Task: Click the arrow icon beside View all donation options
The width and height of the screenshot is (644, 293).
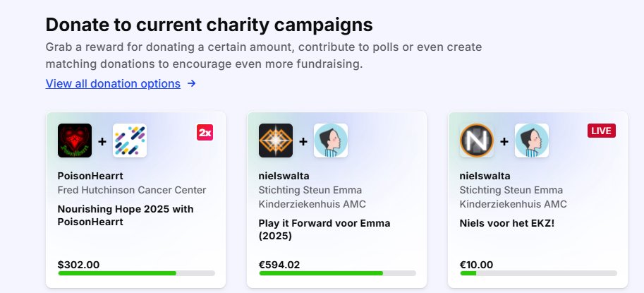Action: pyautogui.click(x=191, y=83)
